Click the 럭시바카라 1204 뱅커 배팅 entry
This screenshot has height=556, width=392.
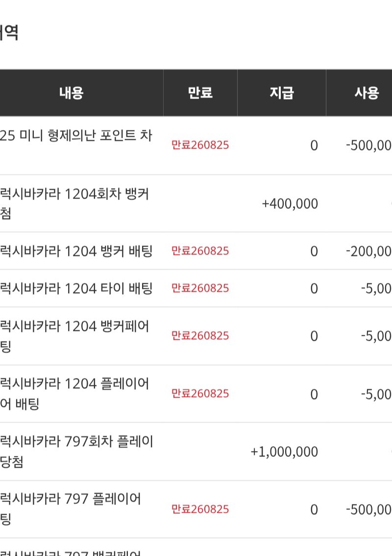pos(76,252)
